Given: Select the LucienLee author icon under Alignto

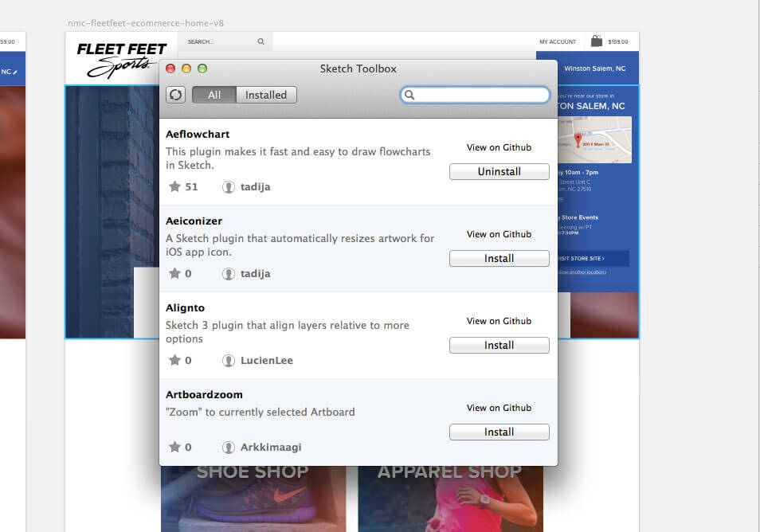Looking at the screenshot, I should [227, 360].
